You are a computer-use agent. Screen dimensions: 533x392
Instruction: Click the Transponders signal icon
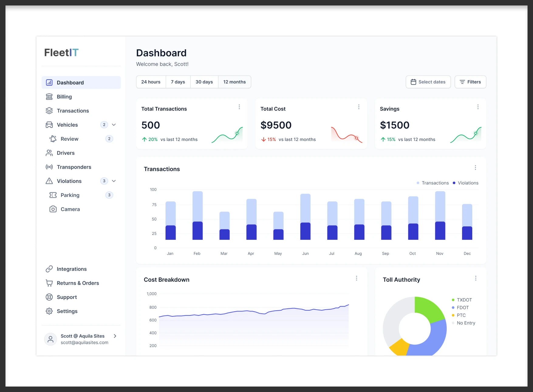pyautogui.click(x=49, y=167)
